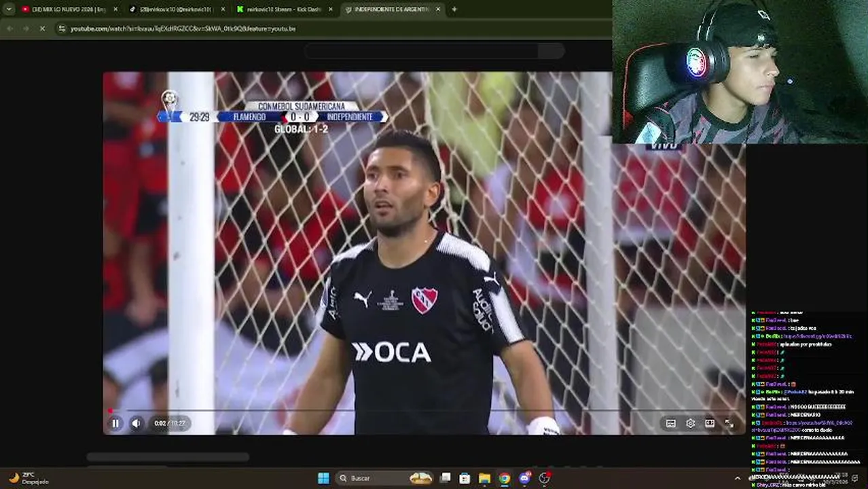The width and height of the screenshot is (868, 489).
Task: Close the MIX LO NUEVO 2026 tab
Action: pos(115,10)
